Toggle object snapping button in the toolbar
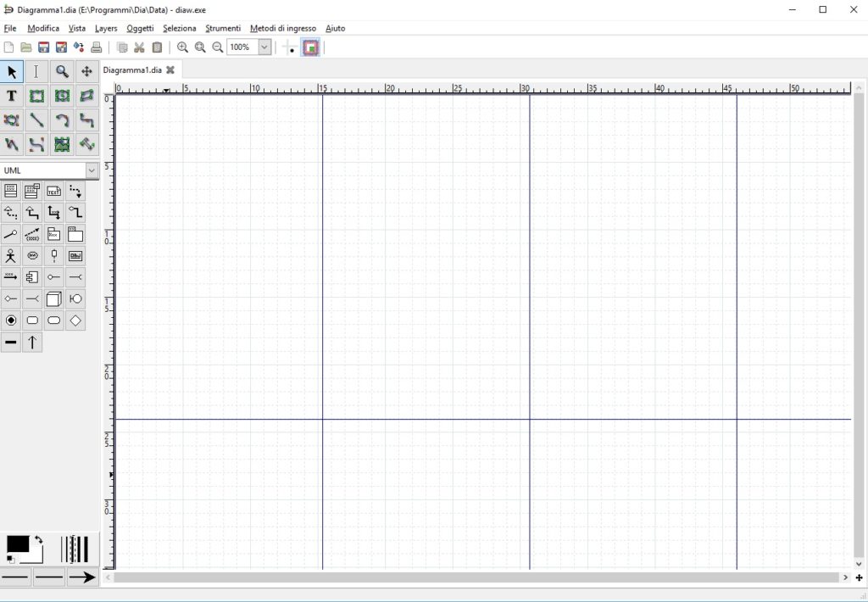868x602 pixels. [311, 47]
